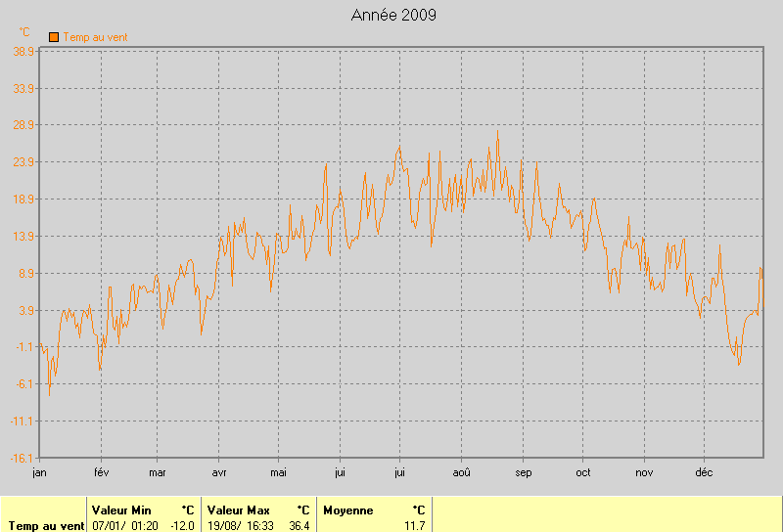Select the Moyenne column header
The width and height of the screenshot is (783, 532).
(x=347, y=510)
